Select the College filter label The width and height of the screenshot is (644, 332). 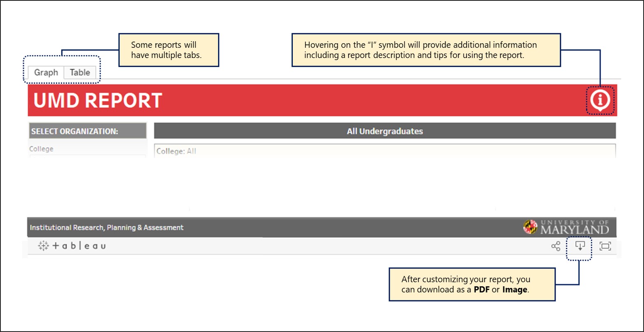point(41,149)
